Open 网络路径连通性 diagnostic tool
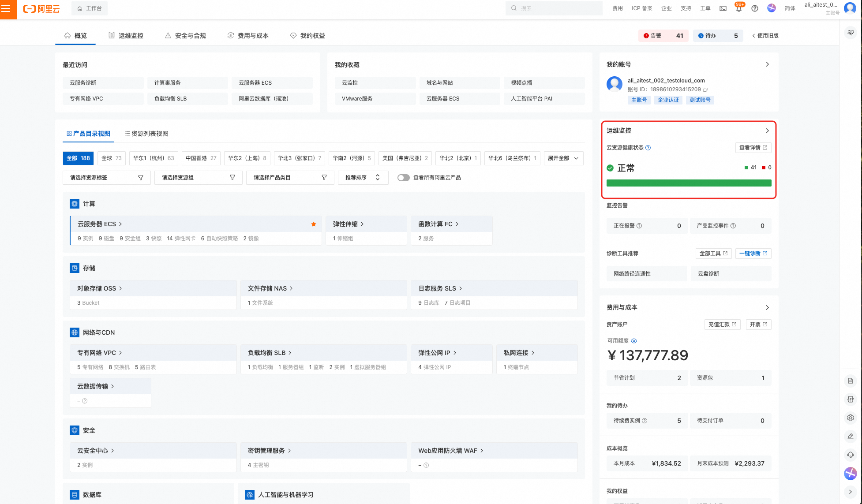Image resolution: width=862 pixels, height=504 pixels. point(646,274)
